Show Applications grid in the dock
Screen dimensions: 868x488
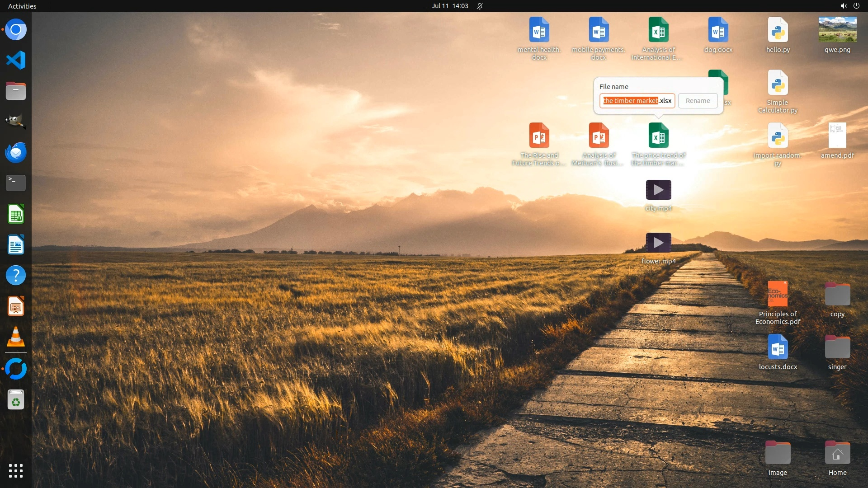click(16, 470)
